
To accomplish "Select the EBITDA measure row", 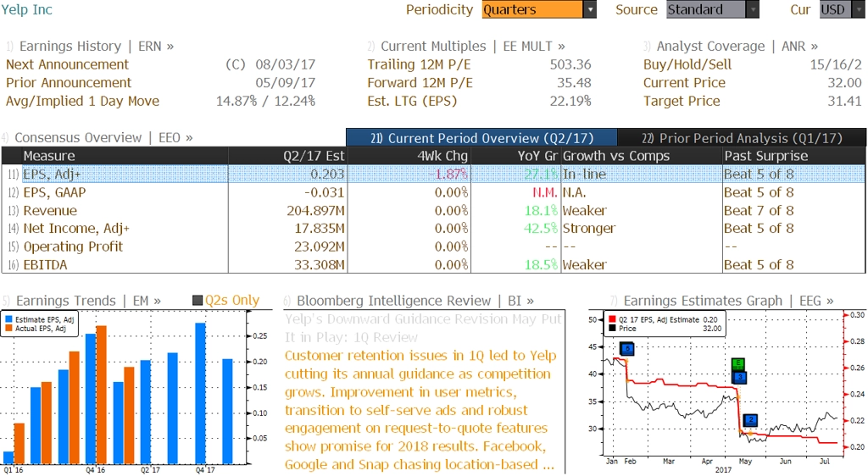I will [433, 265].
